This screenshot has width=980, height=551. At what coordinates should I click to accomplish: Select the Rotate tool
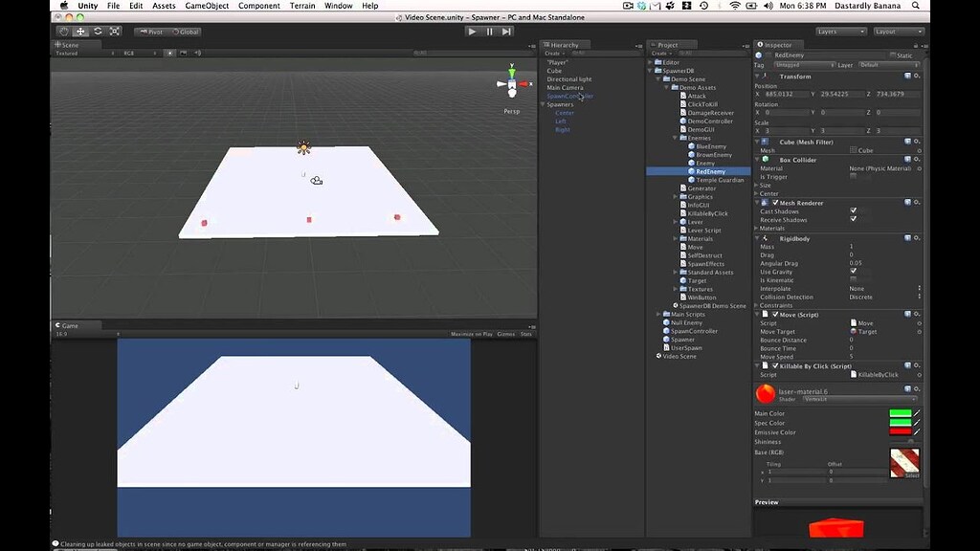click(x=97, y=31)
